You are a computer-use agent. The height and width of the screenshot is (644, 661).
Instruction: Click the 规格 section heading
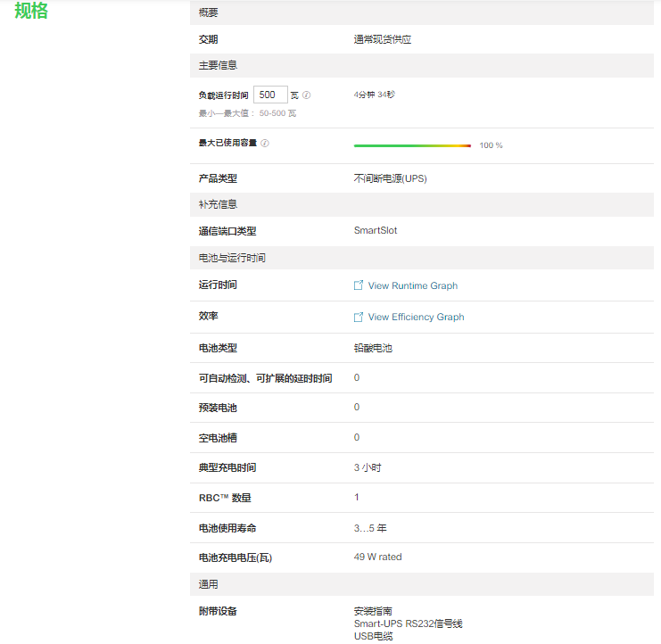(31, 12)
